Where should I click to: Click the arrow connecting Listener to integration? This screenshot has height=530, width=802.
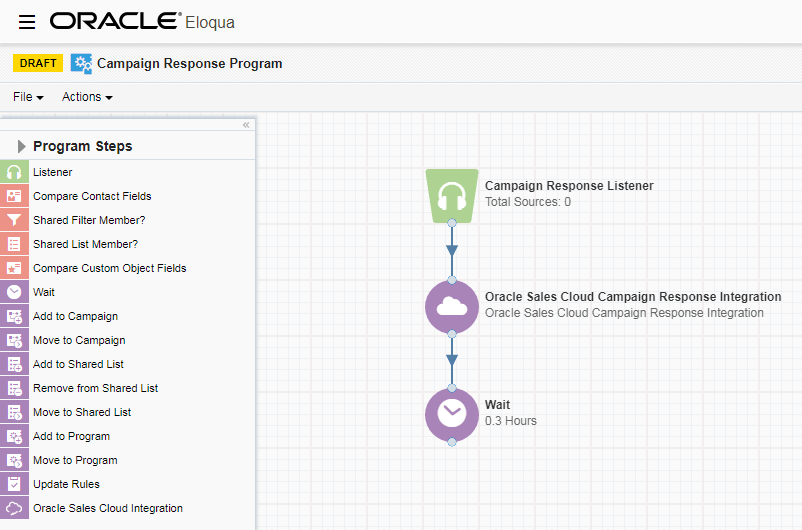coord(452,251)
